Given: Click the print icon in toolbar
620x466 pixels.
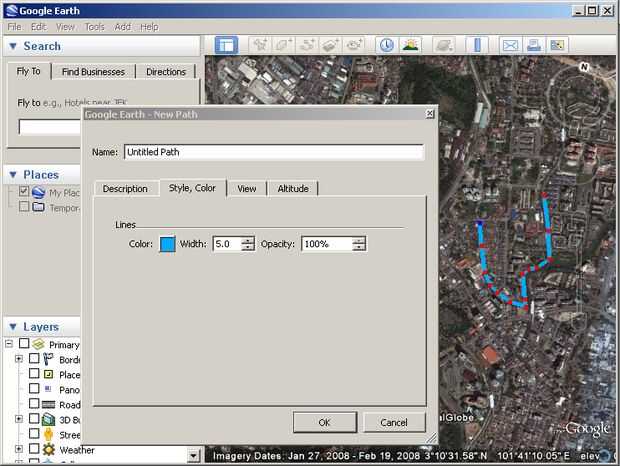Looking at the screenshot, I should tap(534, 45).
